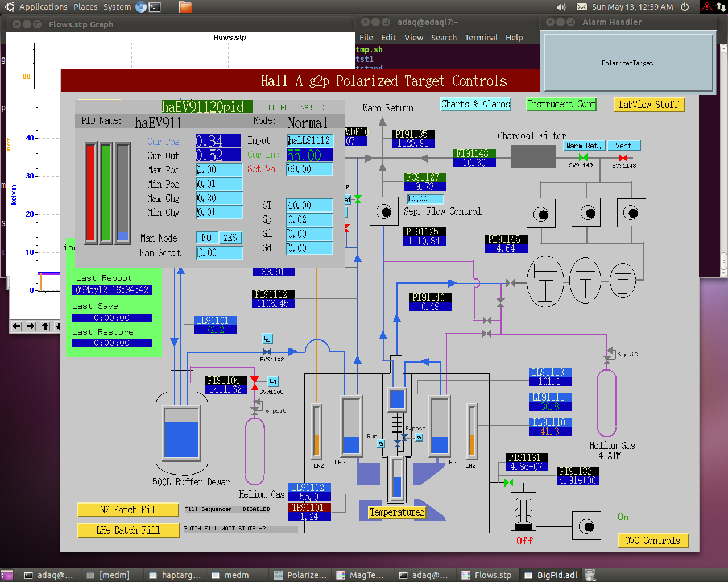Open the Instrument Cont display
This screenshot has width=728, height=582.
(x=561, y=104)
